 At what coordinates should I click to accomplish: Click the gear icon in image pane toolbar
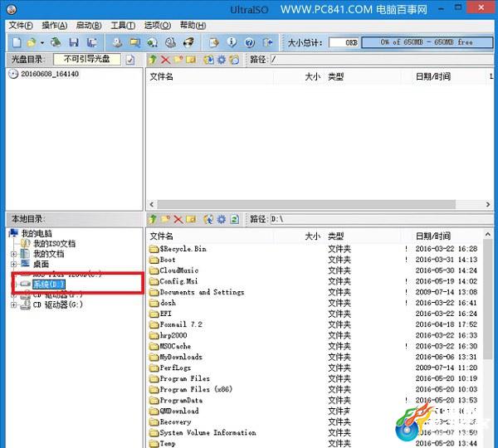(x=222, y=60)
